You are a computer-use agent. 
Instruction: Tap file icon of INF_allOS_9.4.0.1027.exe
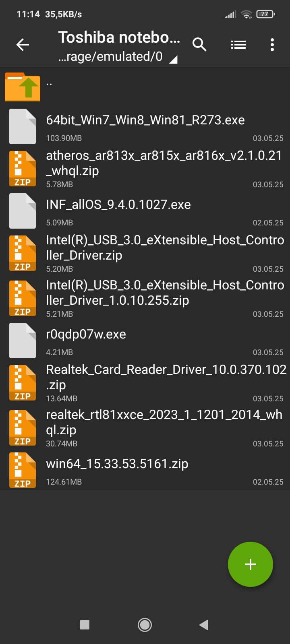click(23, 211)
